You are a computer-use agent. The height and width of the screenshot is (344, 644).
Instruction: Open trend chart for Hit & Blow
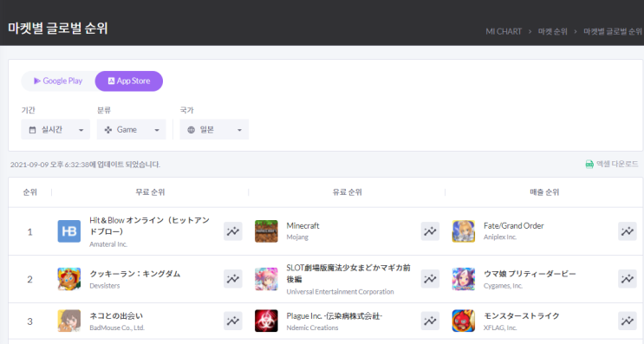(233, 231)
